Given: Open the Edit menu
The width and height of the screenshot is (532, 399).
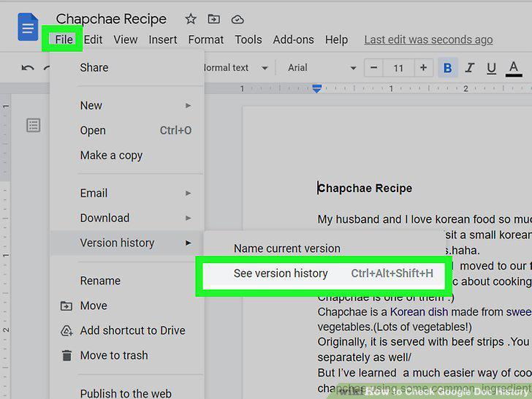Looking at the screenshot, I should tap(93, 39).
